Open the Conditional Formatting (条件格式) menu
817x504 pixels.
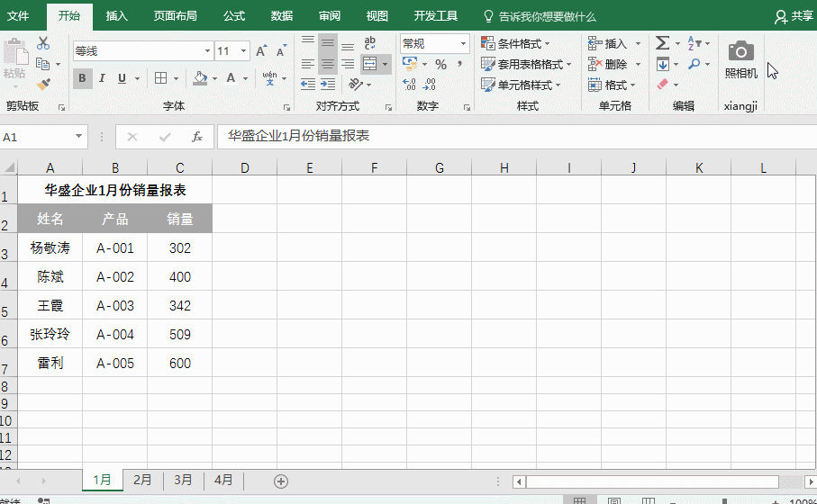pyautogui.click(x=517, y=43)
